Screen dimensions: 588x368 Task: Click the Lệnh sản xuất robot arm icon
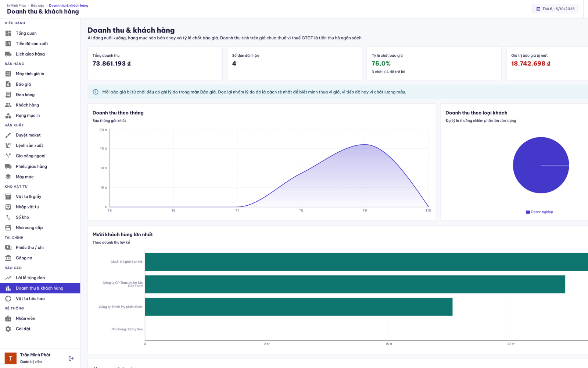tap(8, 146)
